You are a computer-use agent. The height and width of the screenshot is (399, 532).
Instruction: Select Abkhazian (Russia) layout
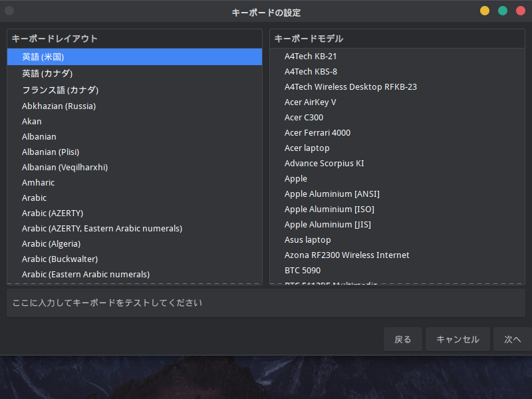[134, 106]
